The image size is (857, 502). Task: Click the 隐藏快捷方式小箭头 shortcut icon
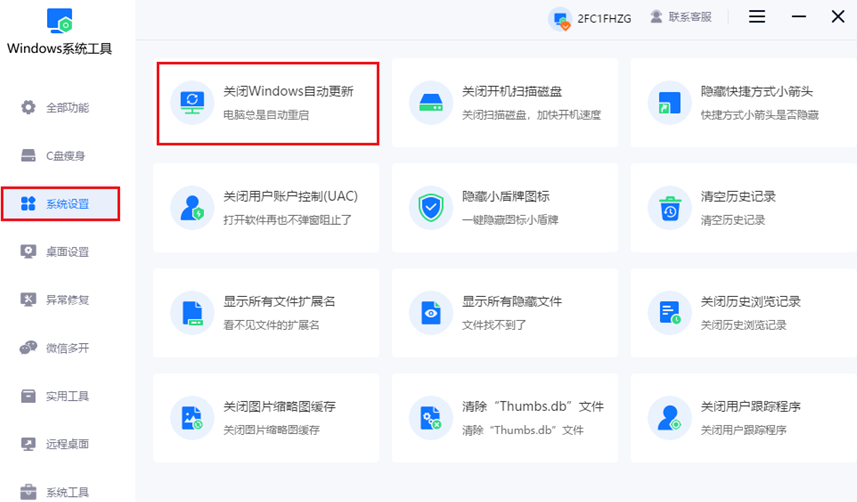670,103
